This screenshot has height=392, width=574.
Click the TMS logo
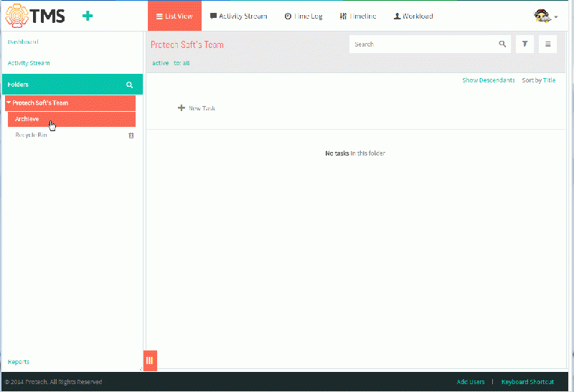35,16
